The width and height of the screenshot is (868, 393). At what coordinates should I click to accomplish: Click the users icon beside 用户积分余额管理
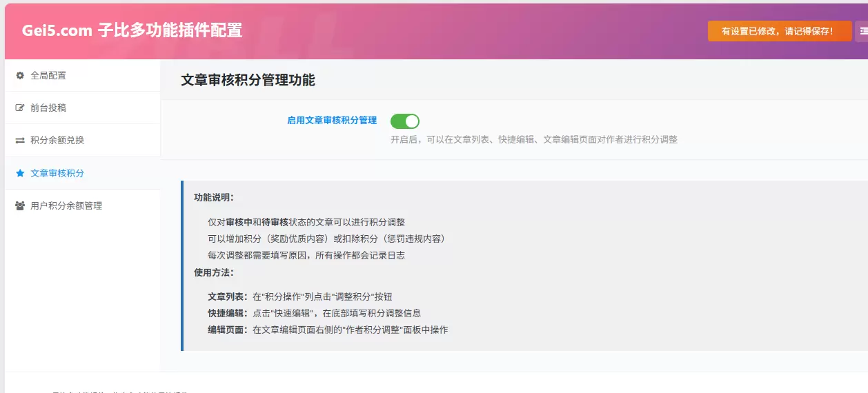[20, 205]
